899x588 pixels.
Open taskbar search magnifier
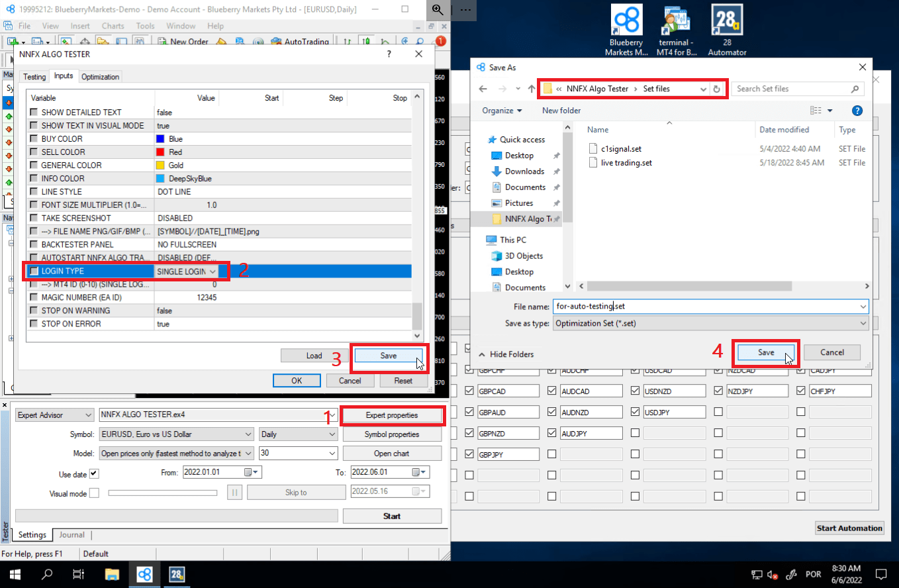(x=47, y=574)
